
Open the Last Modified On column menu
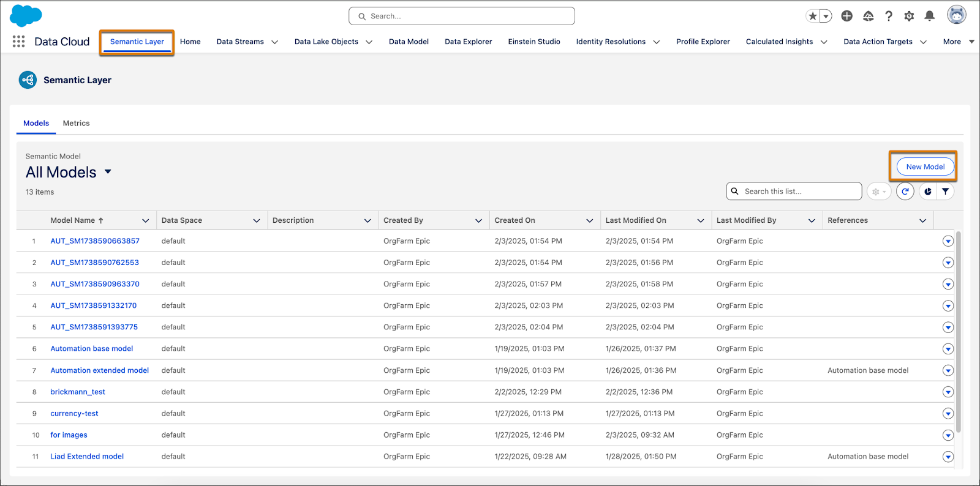[701, 221]
